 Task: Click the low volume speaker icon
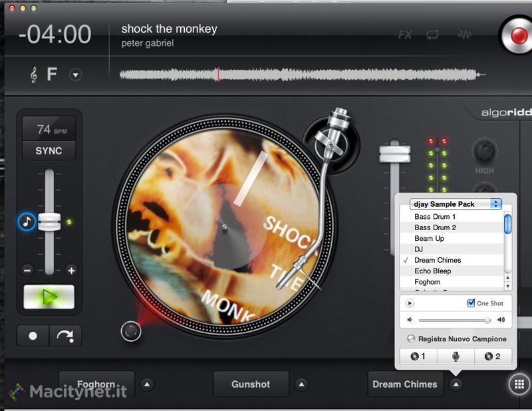(410, 320)
